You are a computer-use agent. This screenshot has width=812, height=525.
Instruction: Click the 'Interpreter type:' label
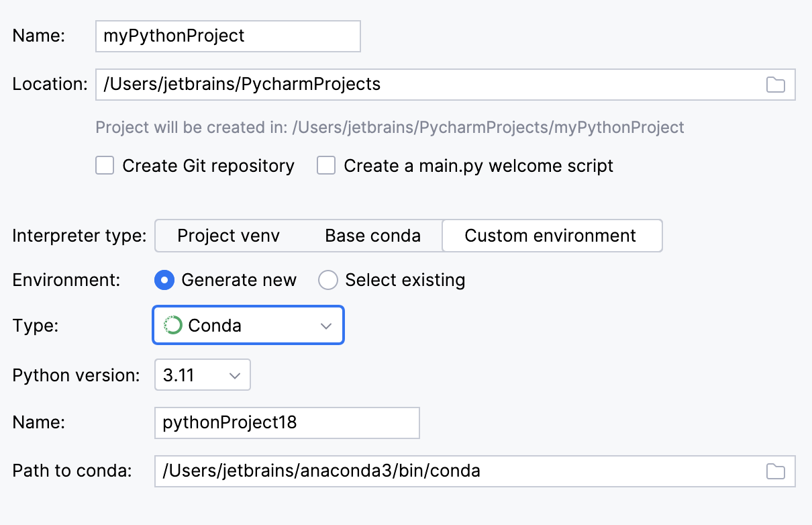pyautogui.click(x=79, y=236)
